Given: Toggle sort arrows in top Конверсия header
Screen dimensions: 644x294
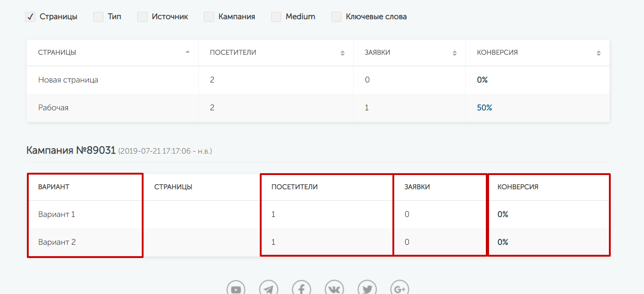Looking at the screenshot, I should coord(598,53).
